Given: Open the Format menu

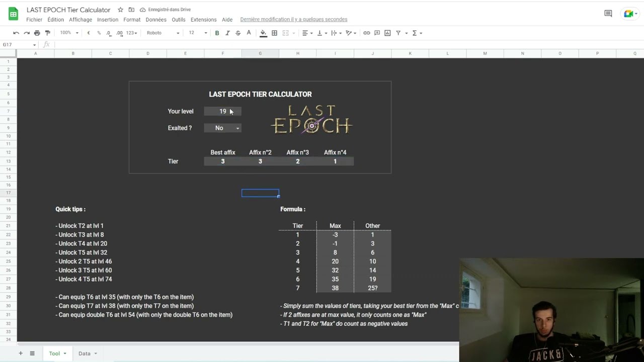Looking at the screenshot, I should click(x=132, y=20).
